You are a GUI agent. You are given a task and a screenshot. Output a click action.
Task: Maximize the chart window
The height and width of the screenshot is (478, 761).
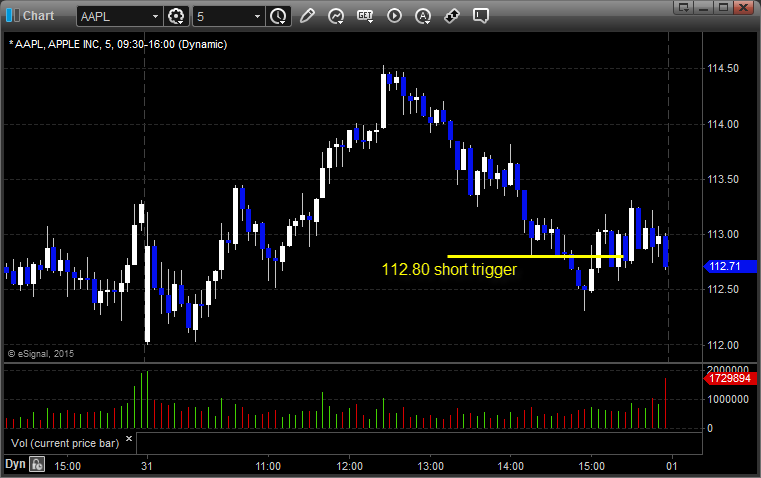click(723, 7)
